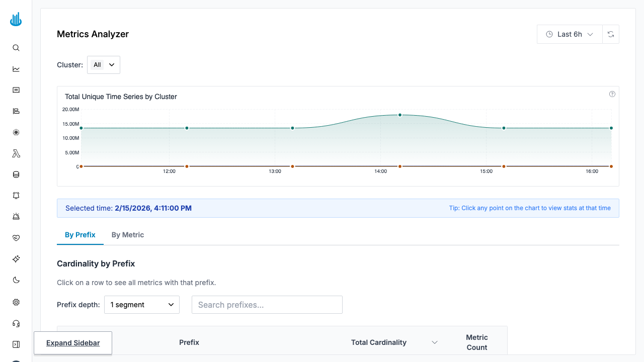Open the Cluster selector dropdown

click(103, 64)
